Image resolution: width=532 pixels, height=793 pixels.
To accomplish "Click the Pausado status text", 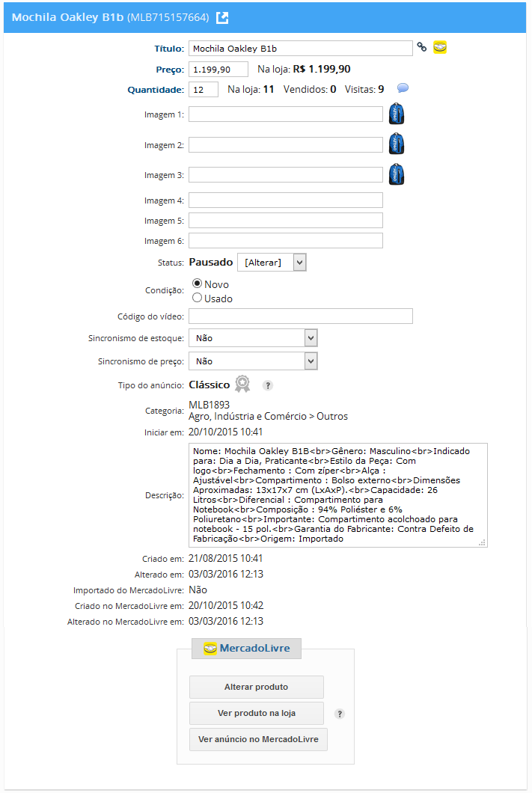I will pos(211,262).
